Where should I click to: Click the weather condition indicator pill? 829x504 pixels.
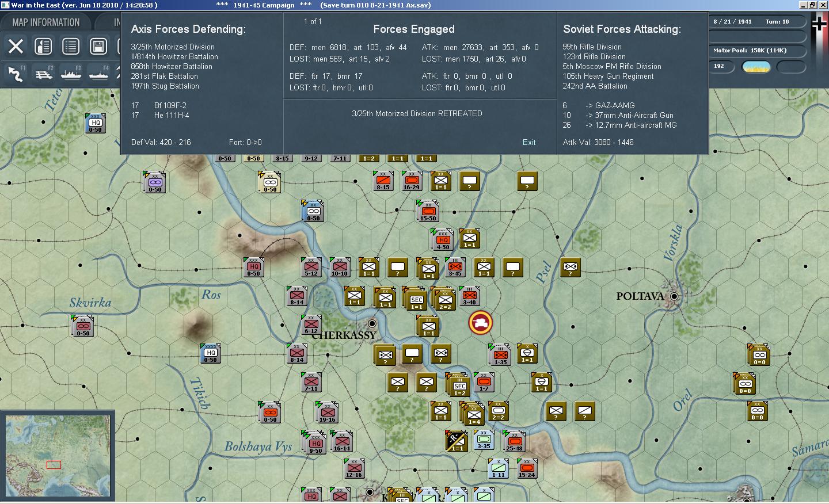click(x=757, y=67)
